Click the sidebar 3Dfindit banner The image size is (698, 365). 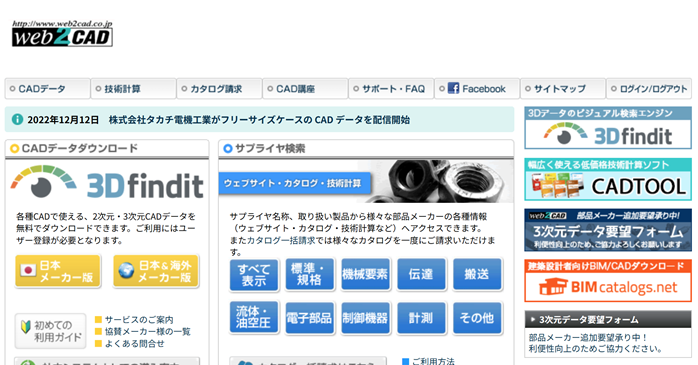coord(608,128)
